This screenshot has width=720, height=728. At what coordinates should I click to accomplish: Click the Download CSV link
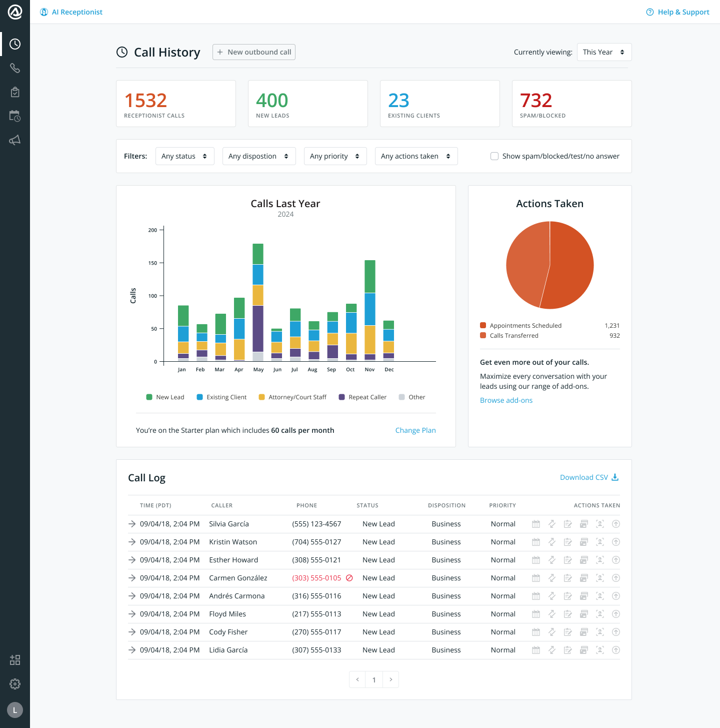tap(589, 477)
